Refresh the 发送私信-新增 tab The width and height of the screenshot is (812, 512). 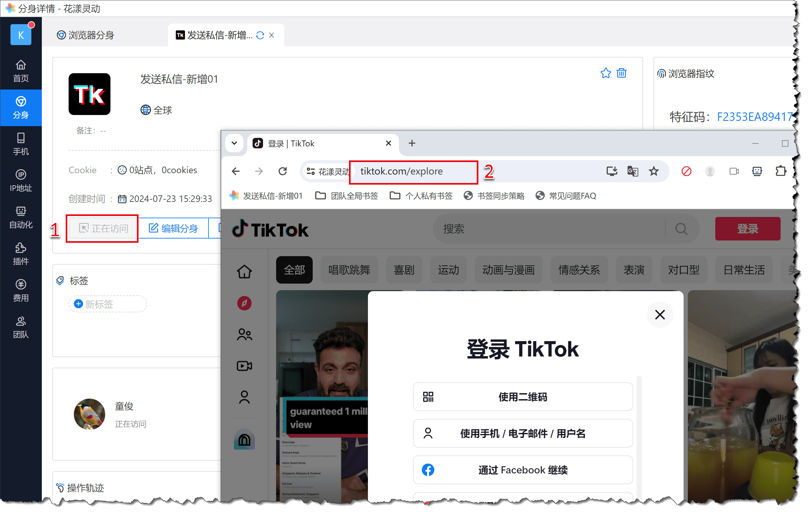point(260,35)
